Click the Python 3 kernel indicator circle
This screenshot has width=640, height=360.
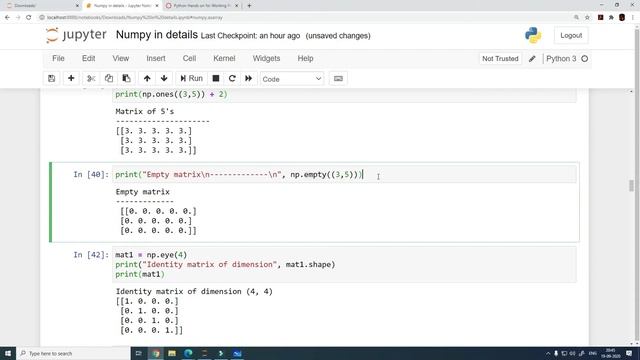[584, 59]
